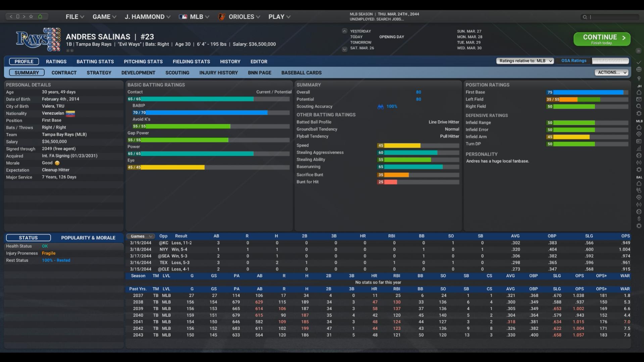Click the lightbulb icon in right sidebar

click(639, 79)
